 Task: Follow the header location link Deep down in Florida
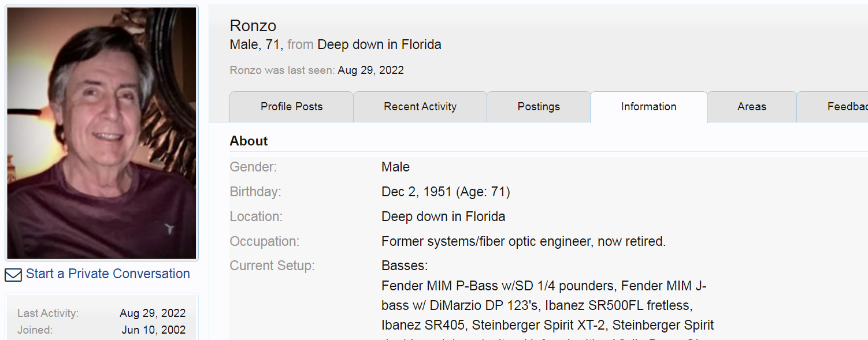pos(379,44)
